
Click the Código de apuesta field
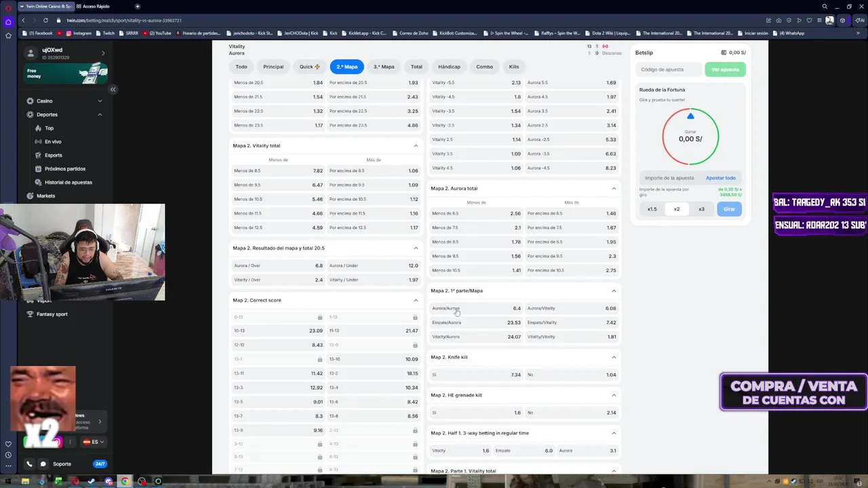coord(669,69)
